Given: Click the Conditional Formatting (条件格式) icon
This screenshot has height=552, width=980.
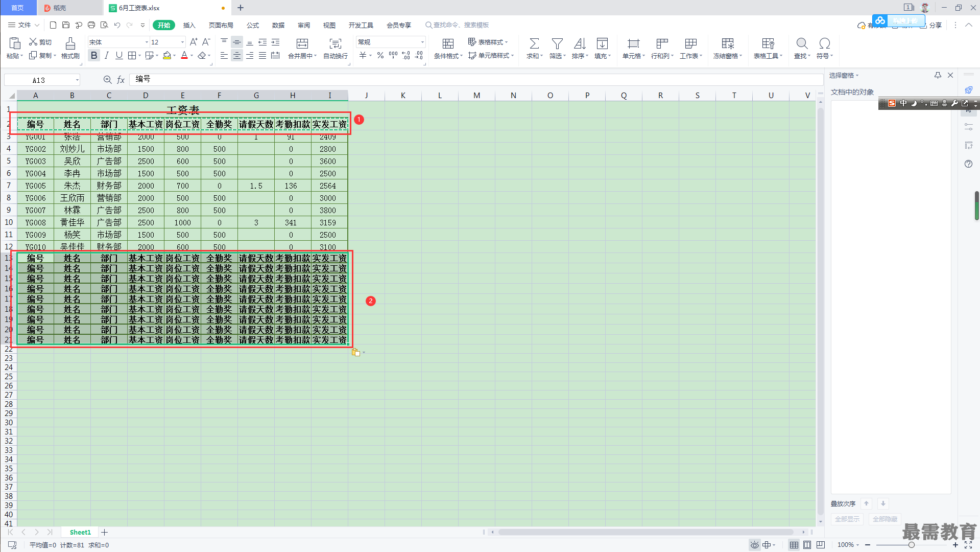Looking at the screenshot, I should point(448,43).
